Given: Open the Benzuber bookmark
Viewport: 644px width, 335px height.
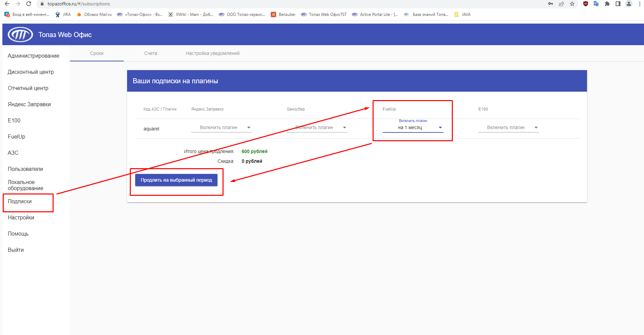Looking at the screenshot, I should coord(283,14).
